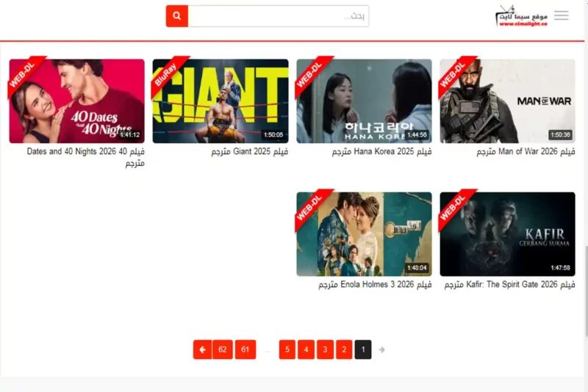Open the Hana Korea movie thumbnail

coord(364,101)
